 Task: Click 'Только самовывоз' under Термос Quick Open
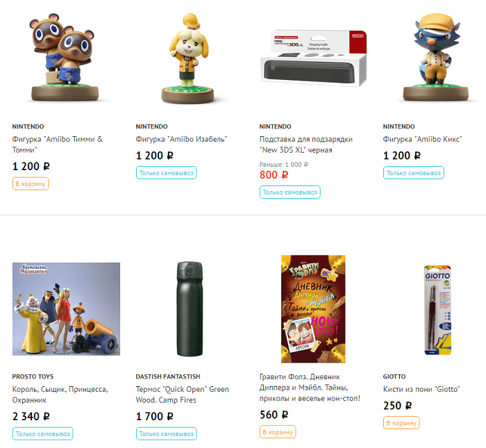(x=166, y=433)
